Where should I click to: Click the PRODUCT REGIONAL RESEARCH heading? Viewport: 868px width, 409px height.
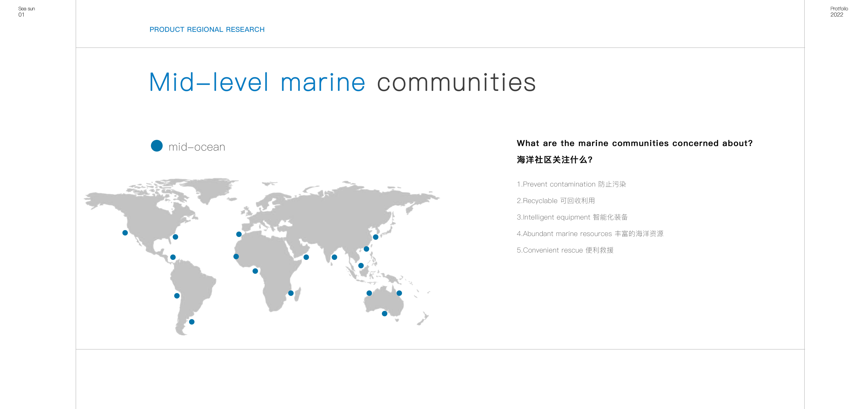(x=207, y=30)
